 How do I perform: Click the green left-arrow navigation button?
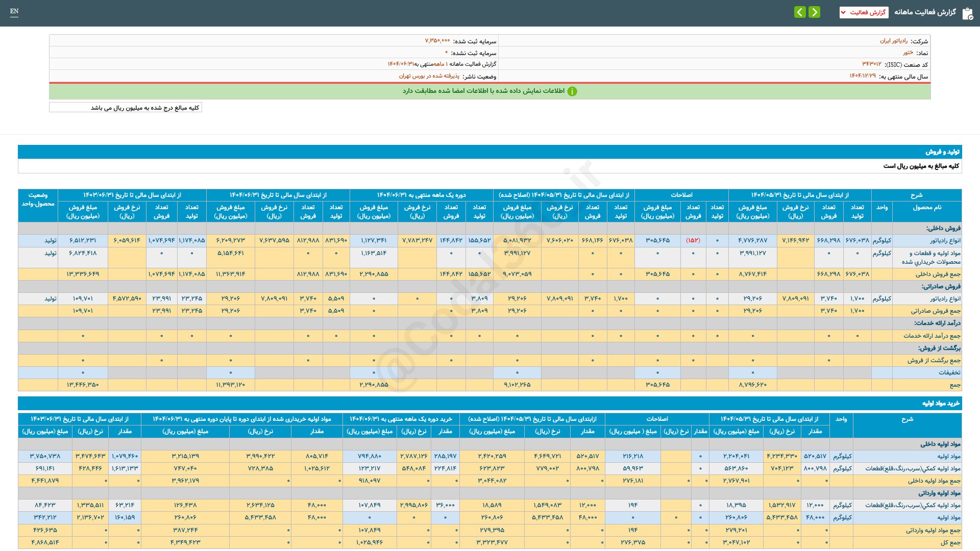click(800, 12)
